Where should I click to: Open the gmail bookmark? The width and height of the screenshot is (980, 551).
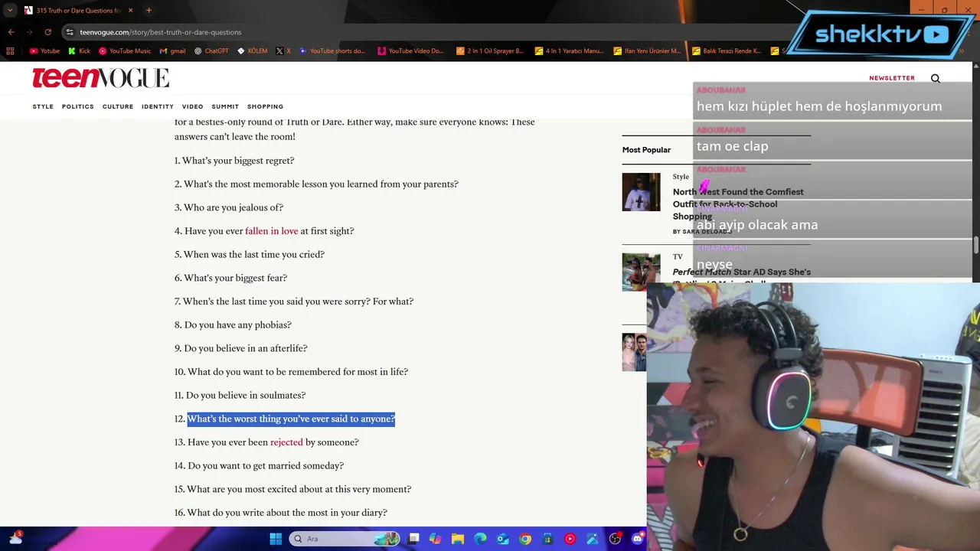coord(172,51)
